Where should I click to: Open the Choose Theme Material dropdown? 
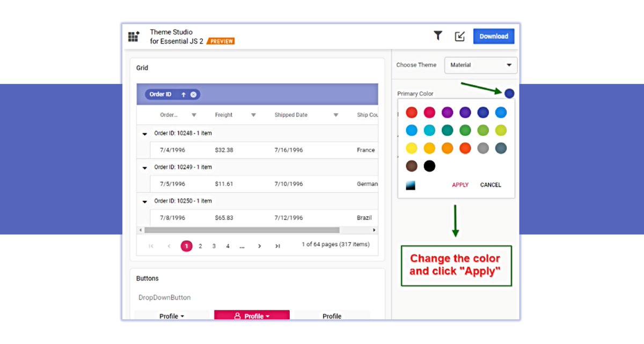click(481, 65)
